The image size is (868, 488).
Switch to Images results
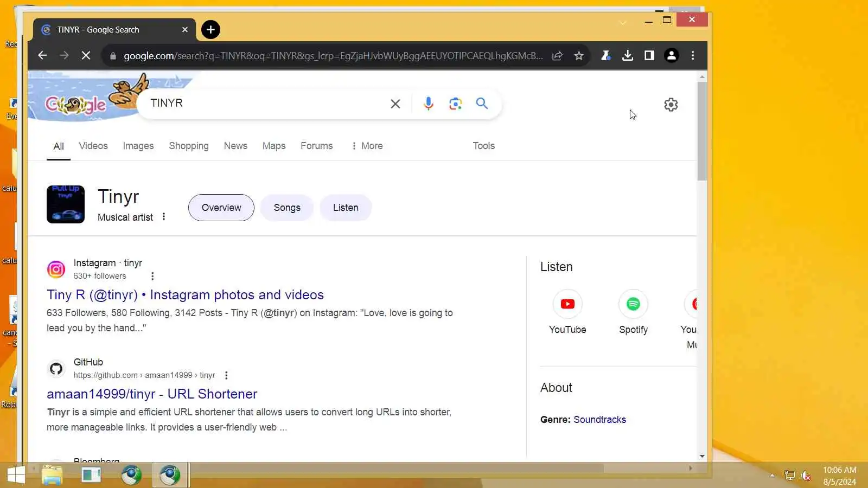click(x=138, y=146)
